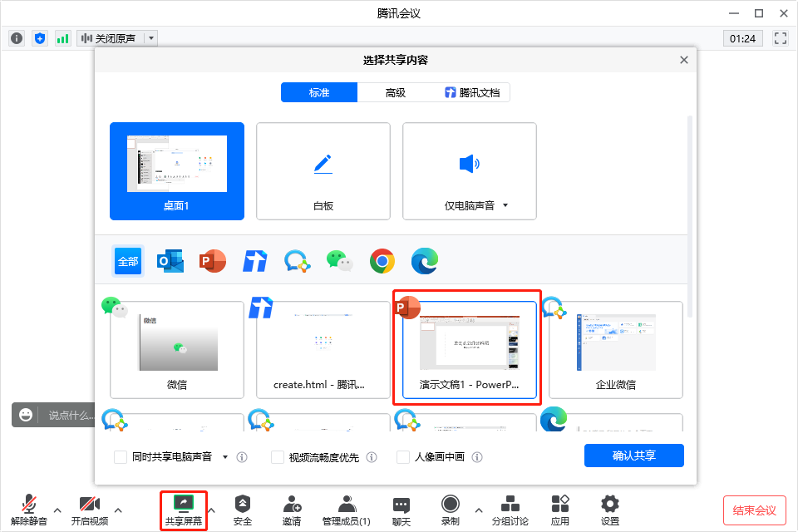This screenshot has width=798, height=532.
Task: Expand recording options next to 录制
Action: [x=479, y=510]
